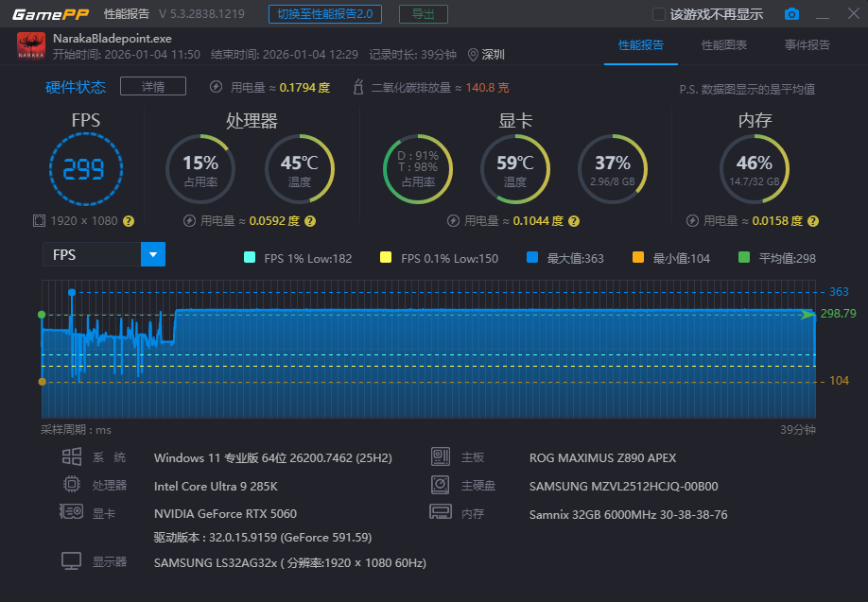868x602 pixels.
Task: Switch to the 性能图表 tab
Action: pos(723,45)
